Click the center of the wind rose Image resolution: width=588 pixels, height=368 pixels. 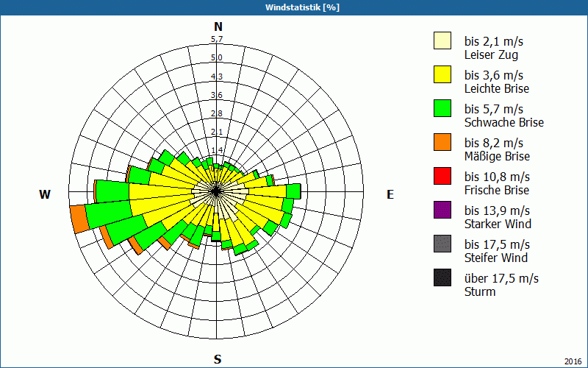point(217,191)
